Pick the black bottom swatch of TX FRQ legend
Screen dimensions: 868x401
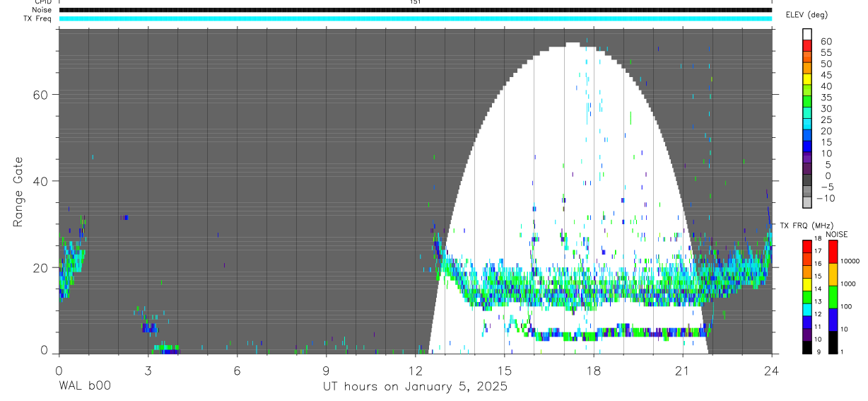(807, 346)
